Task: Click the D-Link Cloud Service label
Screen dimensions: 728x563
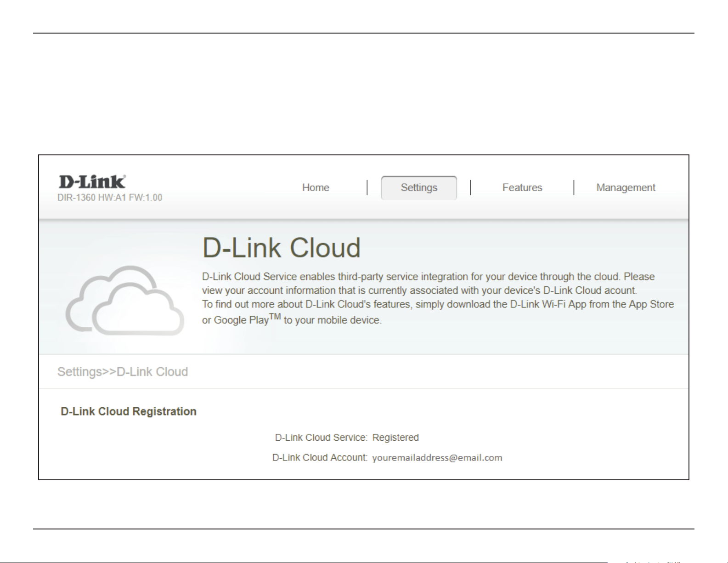Action: 321,438
